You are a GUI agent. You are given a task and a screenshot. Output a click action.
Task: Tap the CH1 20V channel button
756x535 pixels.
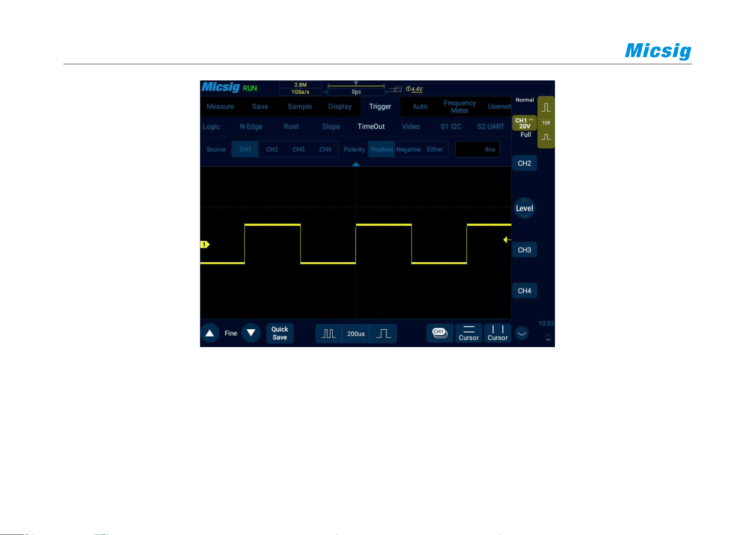coord(524,123)
